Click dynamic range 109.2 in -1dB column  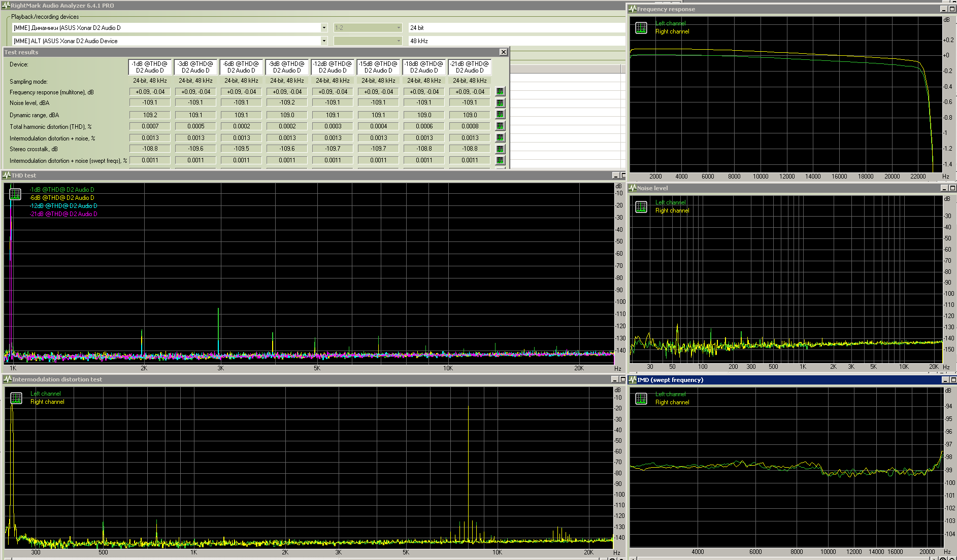[x=150, y=115]
